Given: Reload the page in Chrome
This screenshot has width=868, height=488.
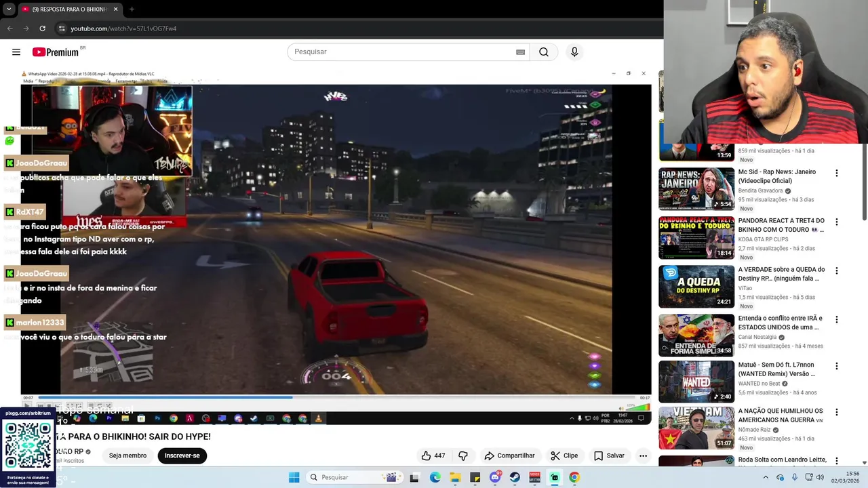Looking at the screenshot, I should point(42,28).
